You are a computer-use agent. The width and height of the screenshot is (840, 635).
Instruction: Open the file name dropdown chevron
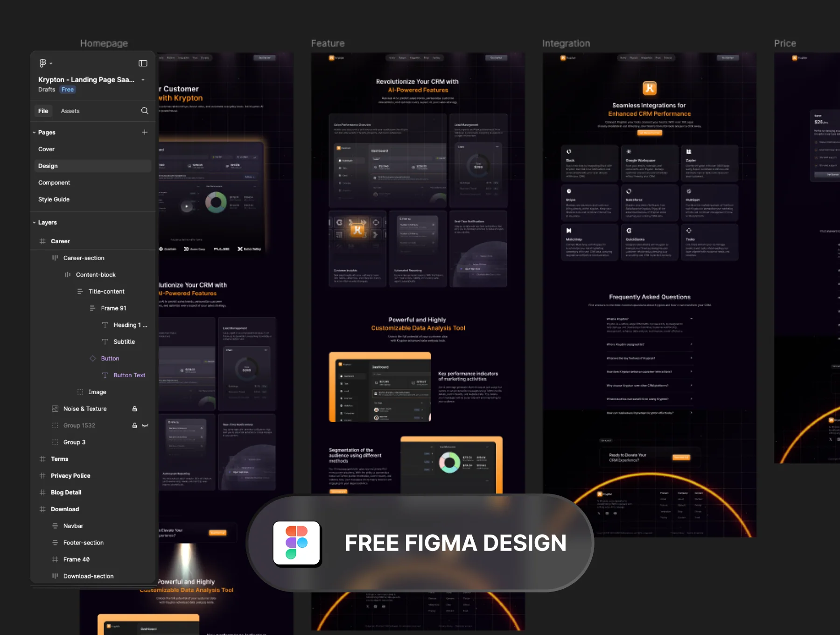143,80
